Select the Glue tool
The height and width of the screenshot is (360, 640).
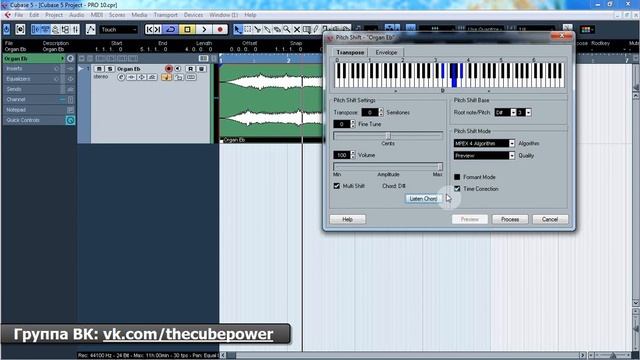click(267, 29)
